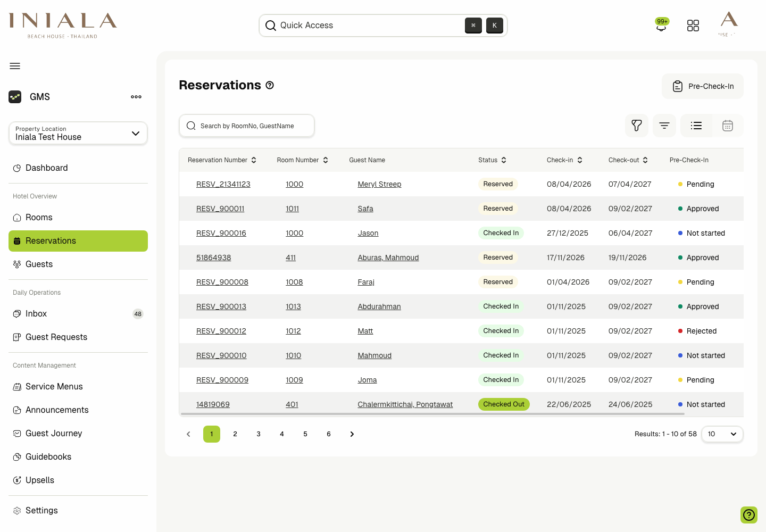Viewport: 766px width, 532px height.
Task: Click the Pre-Check-In button
Action: [x=703, y=86]
